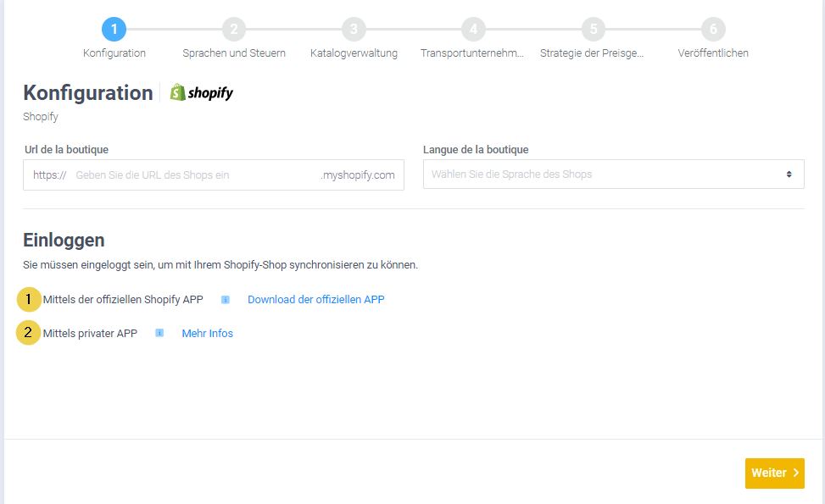Screen dimensions: 825x504
Task: Jump to step 3 Katalogverwaltung circle
Action: point(354,30)
